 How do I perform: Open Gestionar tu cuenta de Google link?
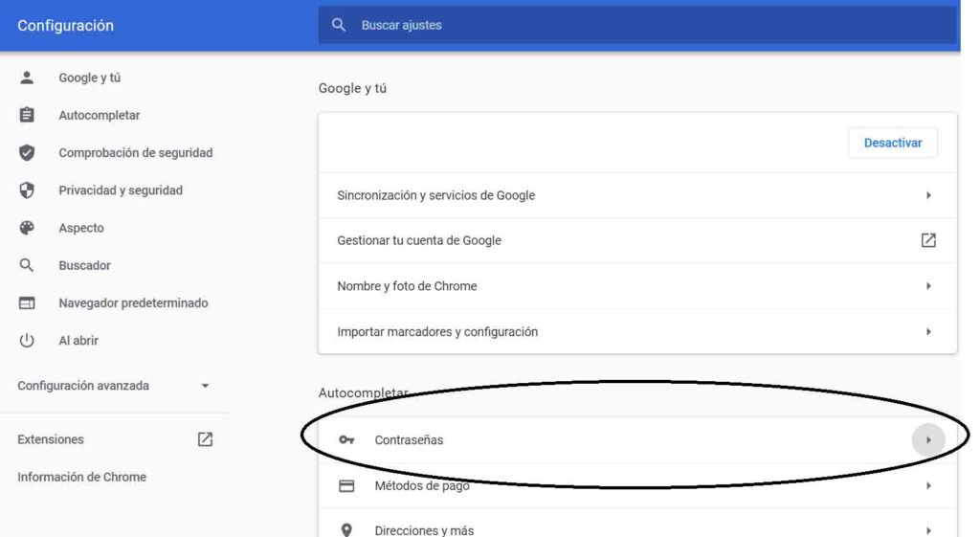pos(637,240)
